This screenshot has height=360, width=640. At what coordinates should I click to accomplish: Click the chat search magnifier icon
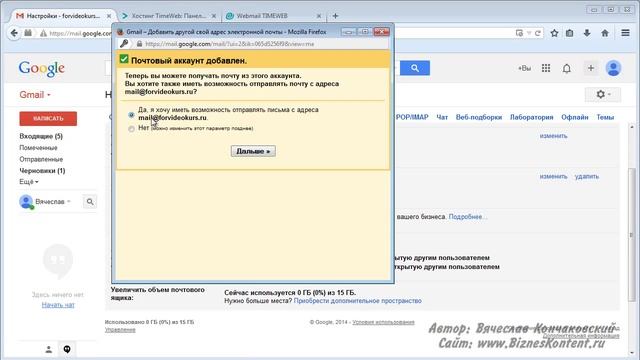(90, 202)
